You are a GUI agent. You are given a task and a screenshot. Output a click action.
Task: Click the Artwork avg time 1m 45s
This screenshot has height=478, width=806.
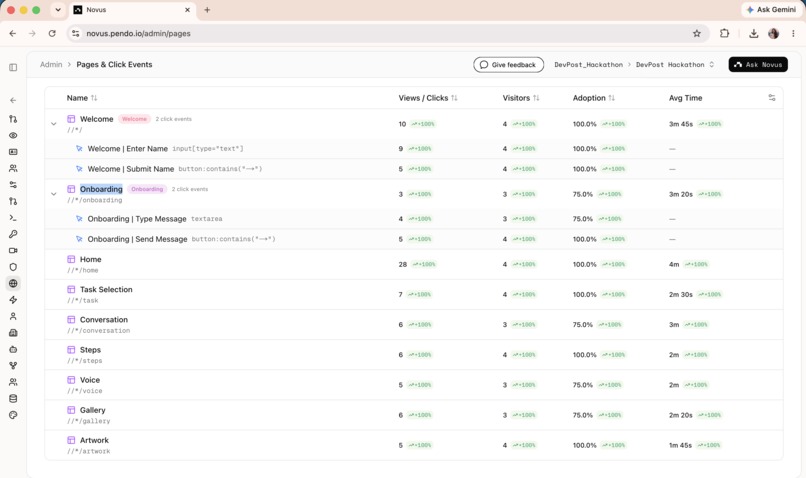point(680,445)
